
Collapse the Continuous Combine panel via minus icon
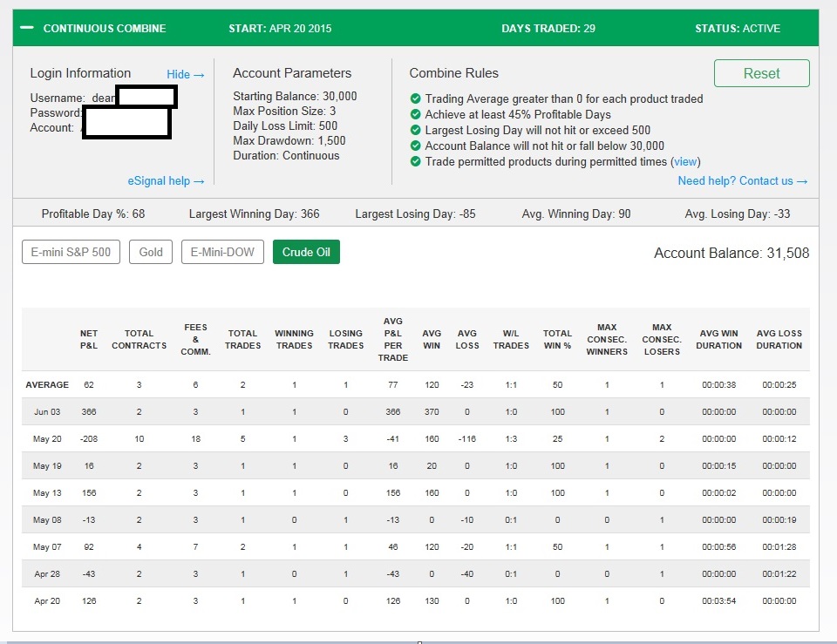[27, 29]
